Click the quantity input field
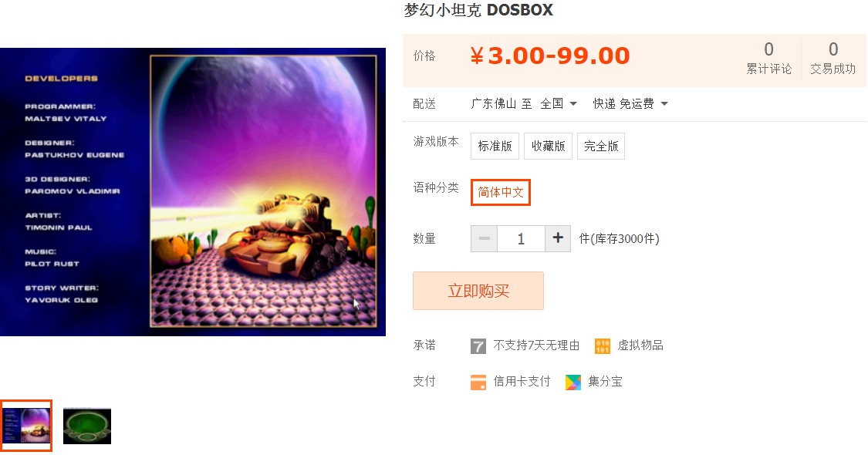Image resolution: width=868 pixels, height=455 pixels. (x=521, y=238)
